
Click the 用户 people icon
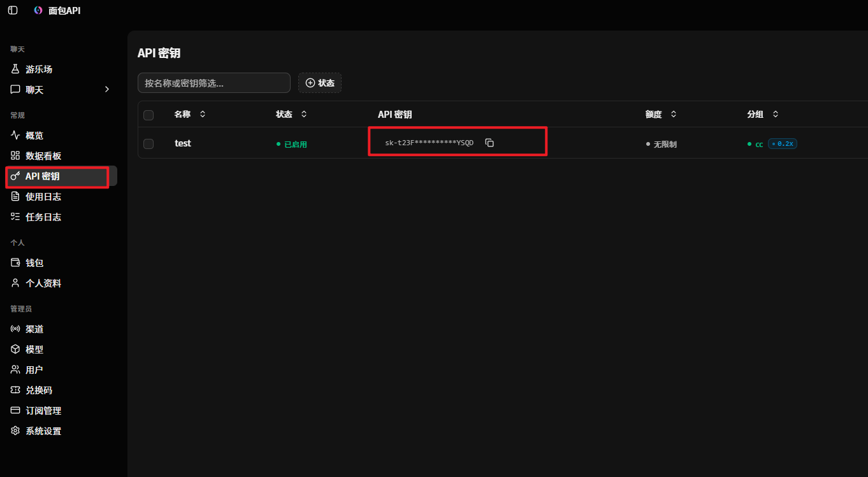pyautogui.click(x=16, y=370)
